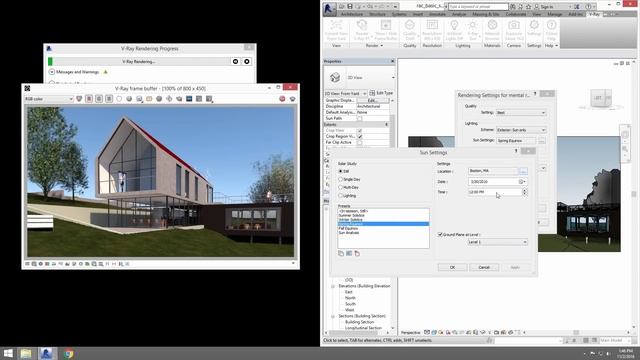
Task: Open the Lighting Scheme dropdown
Action: point(521,130)
